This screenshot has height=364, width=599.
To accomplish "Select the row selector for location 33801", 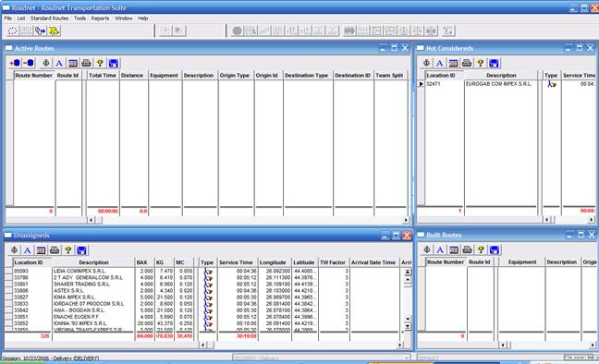I will (x=9, y=284).
